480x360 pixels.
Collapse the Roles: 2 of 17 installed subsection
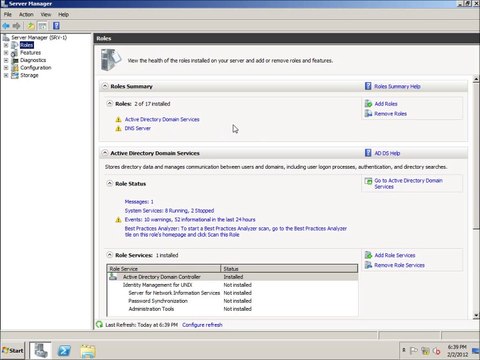(110, 103)
